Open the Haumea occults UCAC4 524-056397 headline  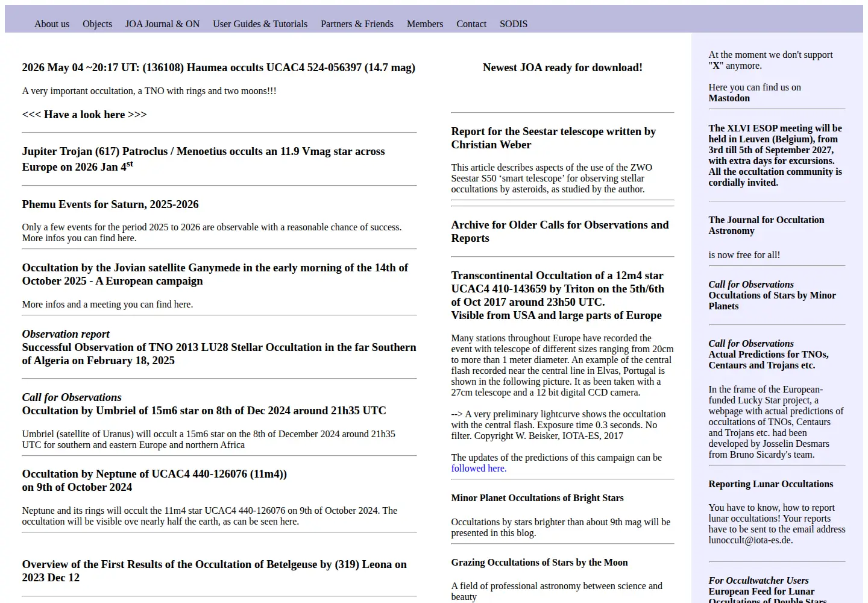point(219,68)
